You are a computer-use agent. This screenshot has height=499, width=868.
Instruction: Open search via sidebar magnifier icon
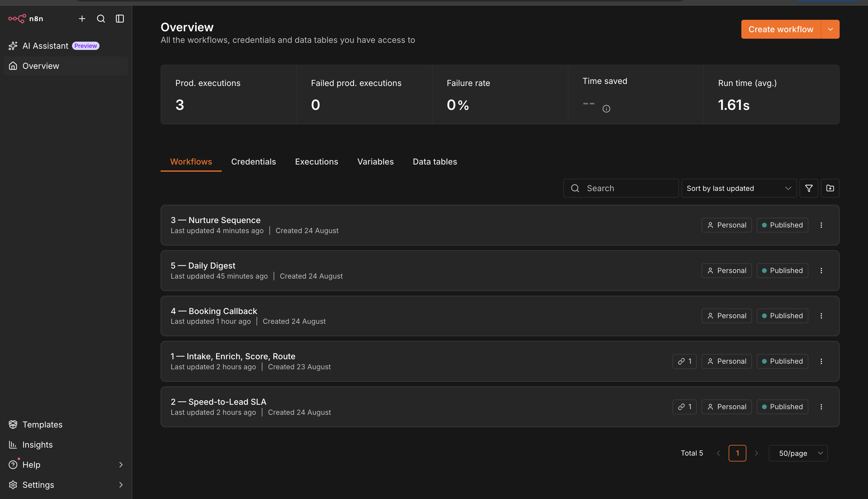coord(101,19)
